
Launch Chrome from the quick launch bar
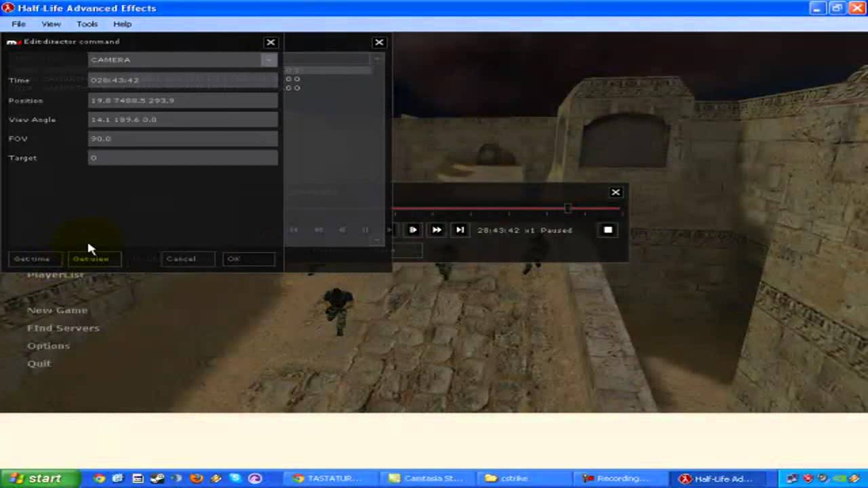(x=100, y=479)
